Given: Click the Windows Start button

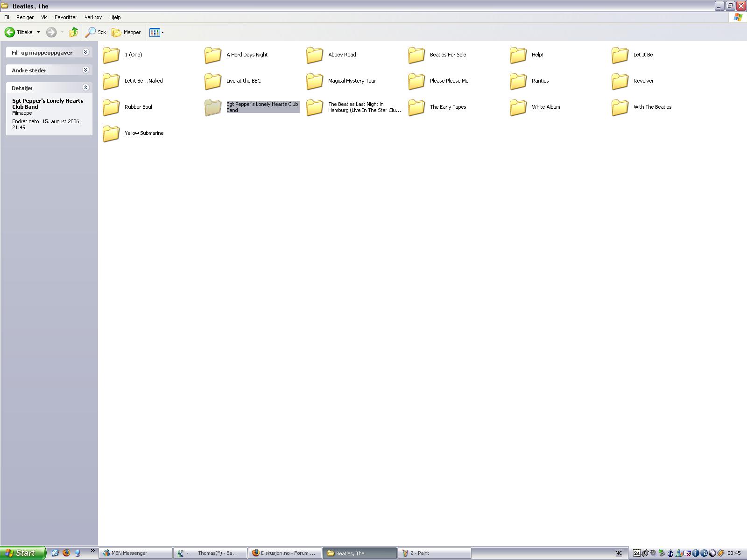Looking at the screenshot, I should [23, 553].
